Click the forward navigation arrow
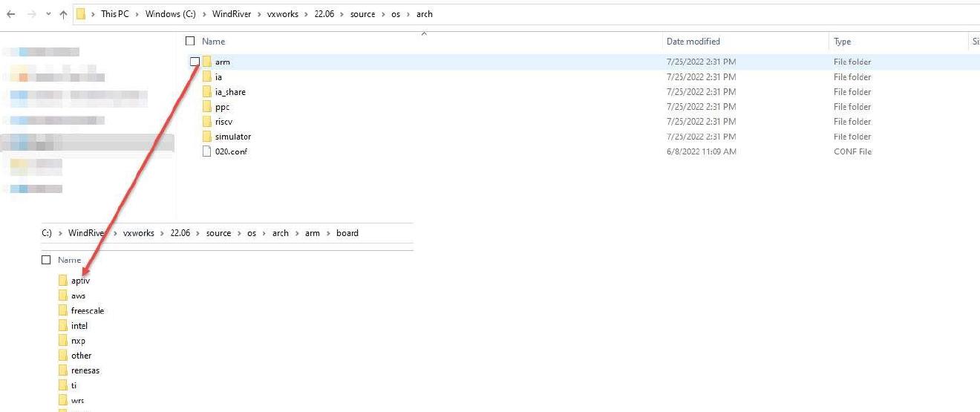Screen dimensions: 980x412 [31, 14]
